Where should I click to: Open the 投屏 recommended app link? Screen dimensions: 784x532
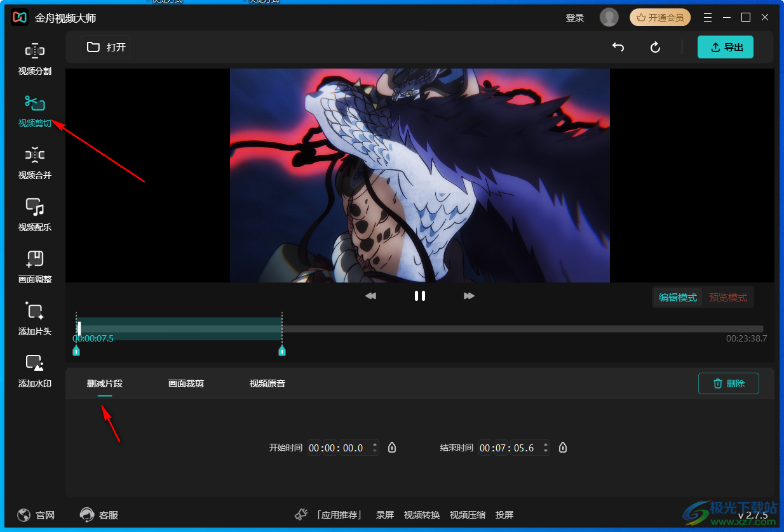504,515
